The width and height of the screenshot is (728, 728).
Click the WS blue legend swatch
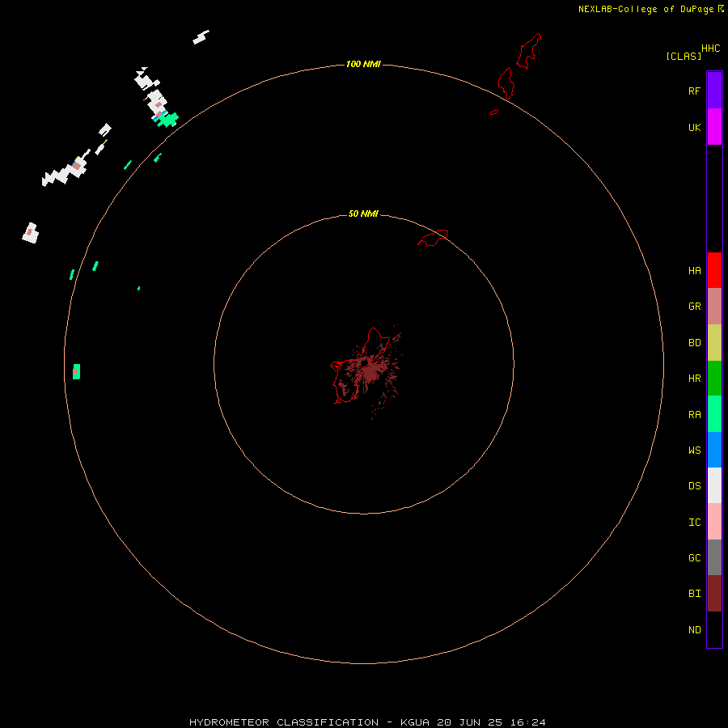[714, 450]
